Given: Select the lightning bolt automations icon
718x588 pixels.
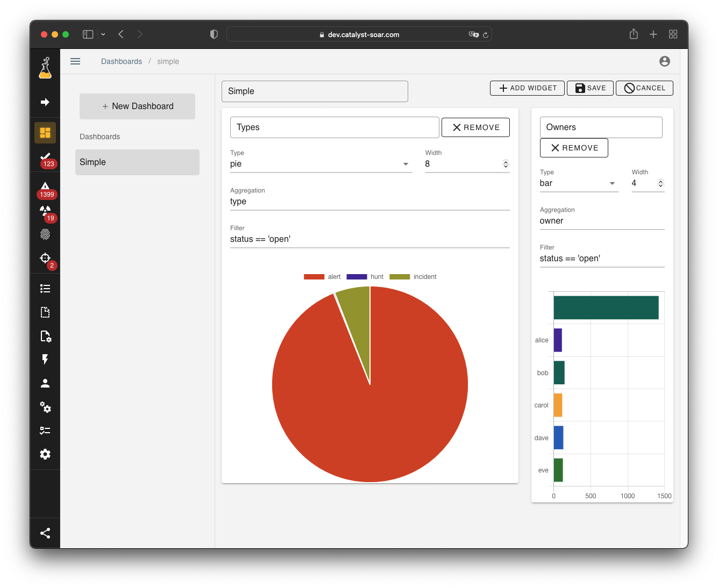Looking at the screenshot, I should [x=45, y=360].
